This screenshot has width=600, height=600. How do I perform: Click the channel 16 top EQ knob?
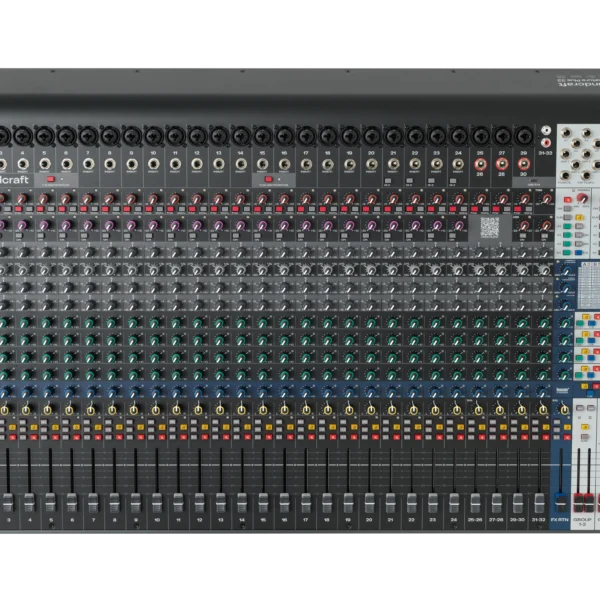284,252
